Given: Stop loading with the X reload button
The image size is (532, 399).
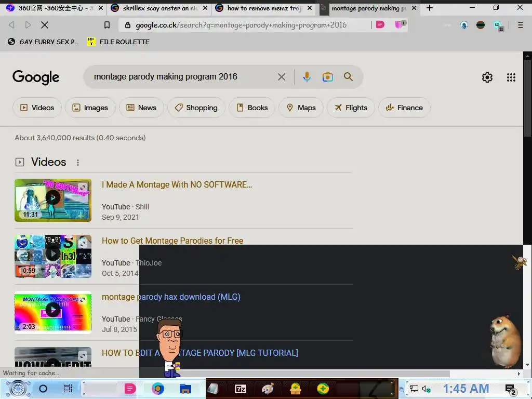Looking at the screenshot, I should tap(45, 25).
